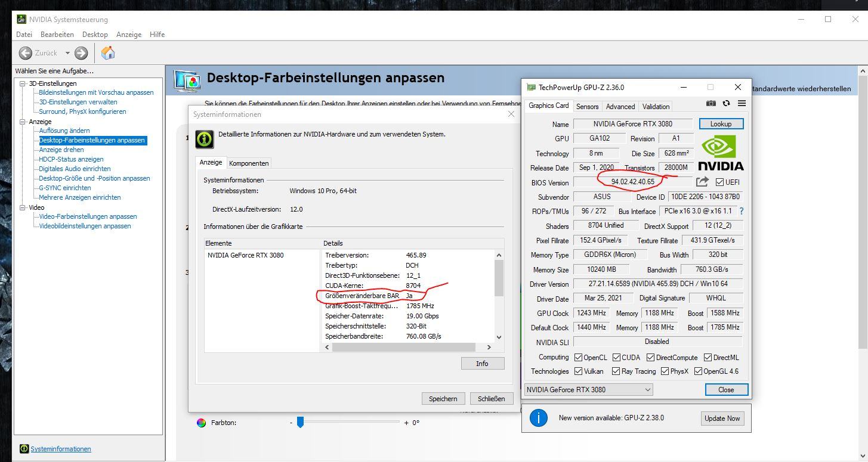Viewport: 868px width, 462px height.
Task: Close the Systeminformationen dialog with X
Action: tap(511, 114)
